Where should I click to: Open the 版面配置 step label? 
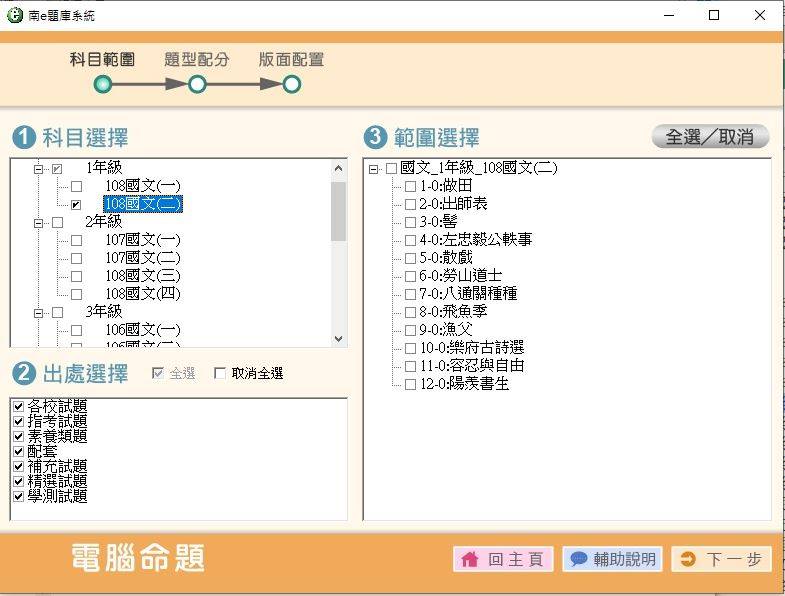point(291,60)
